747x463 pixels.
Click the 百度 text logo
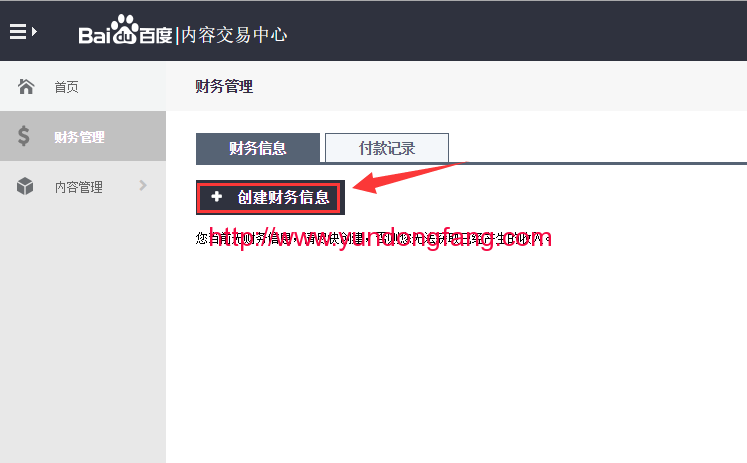click(155, 36)
